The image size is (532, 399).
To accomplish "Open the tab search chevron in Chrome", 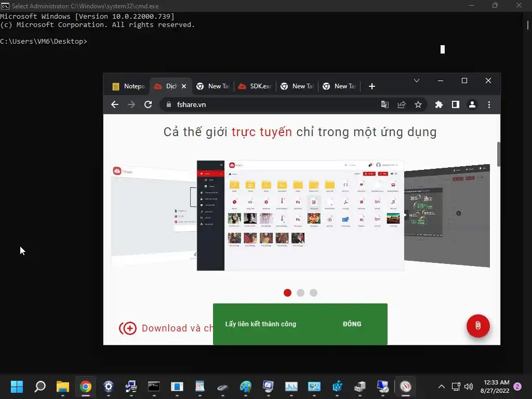I will 417,81.
